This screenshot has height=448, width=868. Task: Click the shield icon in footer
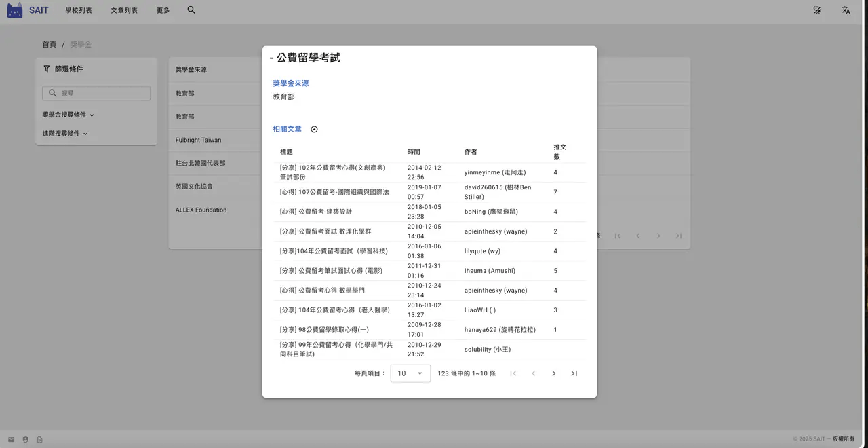[x=25, y=439]
